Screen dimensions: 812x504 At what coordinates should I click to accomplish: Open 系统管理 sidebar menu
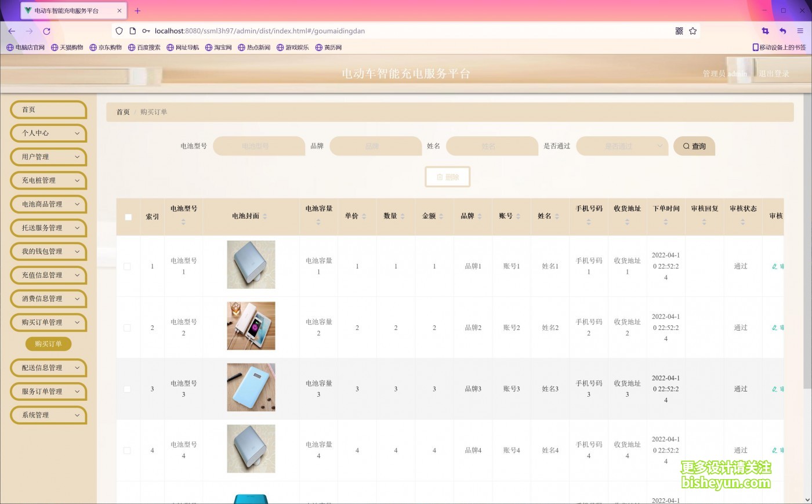click(48, 415)
